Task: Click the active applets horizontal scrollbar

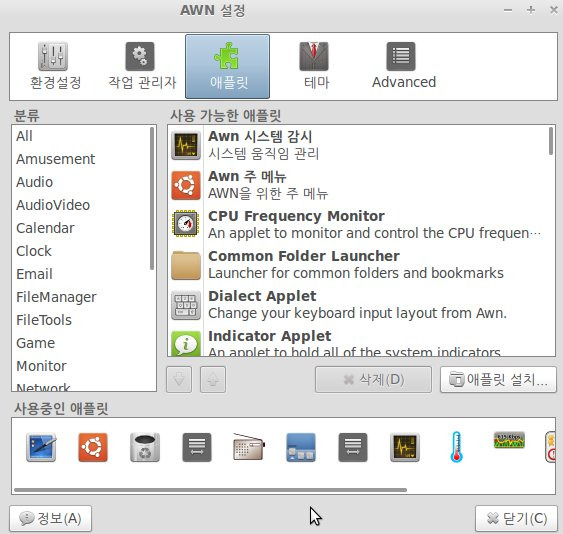Action: 210,490
